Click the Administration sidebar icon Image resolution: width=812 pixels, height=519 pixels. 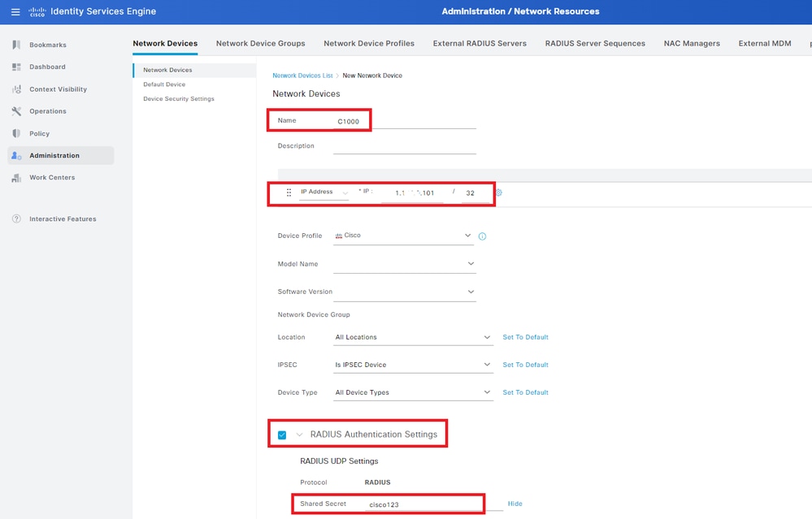(16, 155)
